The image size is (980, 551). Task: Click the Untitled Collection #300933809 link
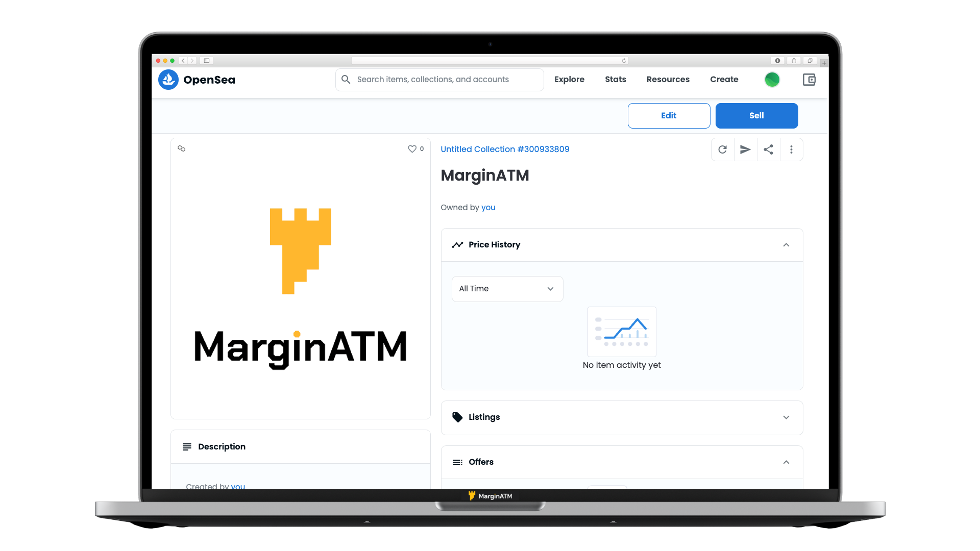pos(504,148)
